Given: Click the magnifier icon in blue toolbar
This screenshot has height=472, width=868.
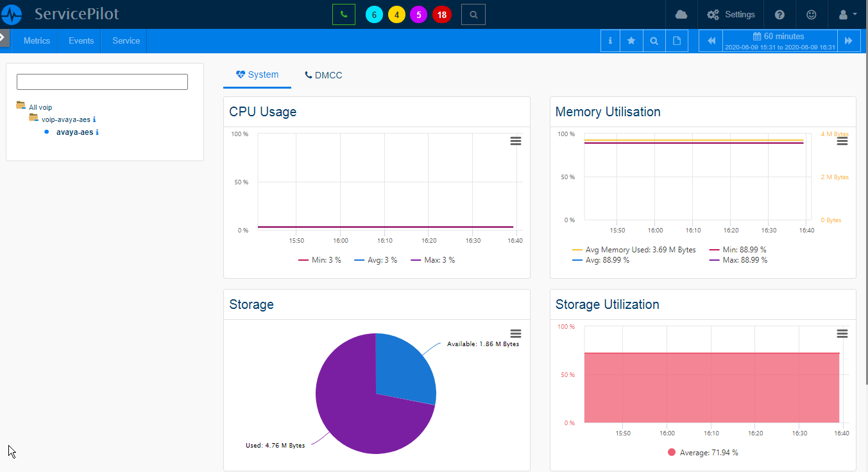Looking at the screenshot, I should click(x=654, y=40).
